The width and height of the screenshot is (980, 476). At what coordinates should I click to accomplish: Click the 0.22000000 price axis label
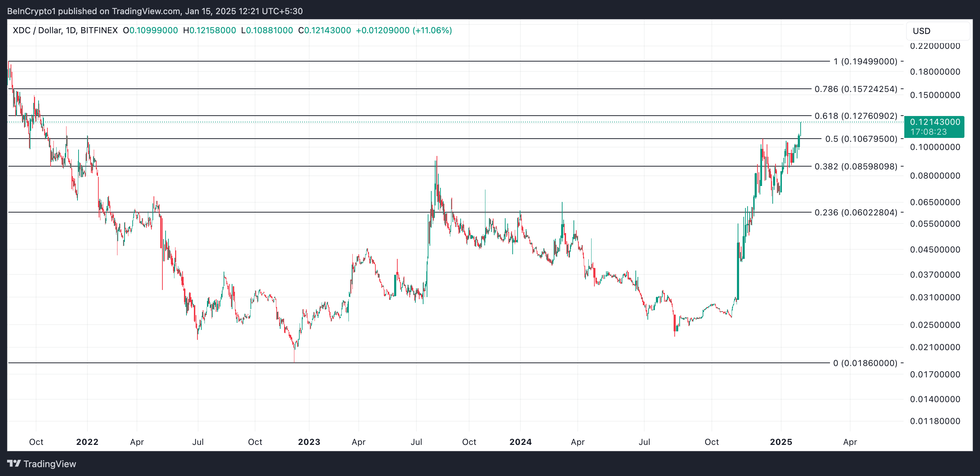coord(935,46)
